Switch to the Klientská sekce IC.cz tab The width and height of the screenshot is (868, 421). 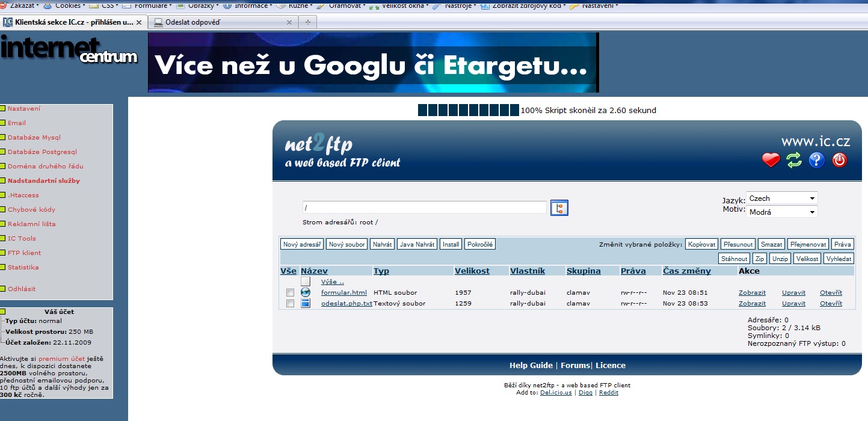click(74, 22)
